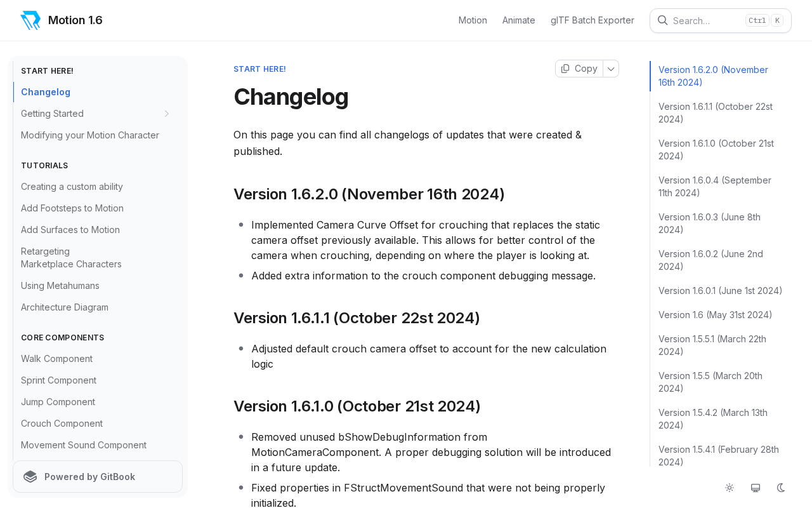Open the Animate navigation tab
Viewport: 812px width, 508px height.
(518, 20)
